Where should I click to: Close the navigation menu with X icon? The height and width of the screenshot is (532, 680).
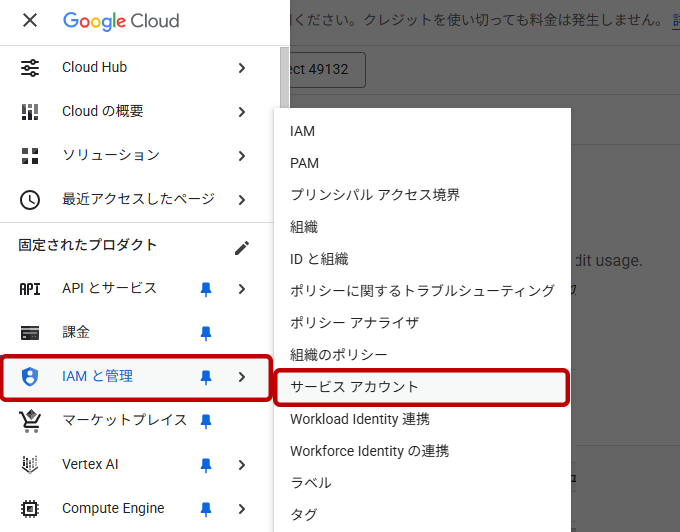pyautogui.click(x=30, y=20)
